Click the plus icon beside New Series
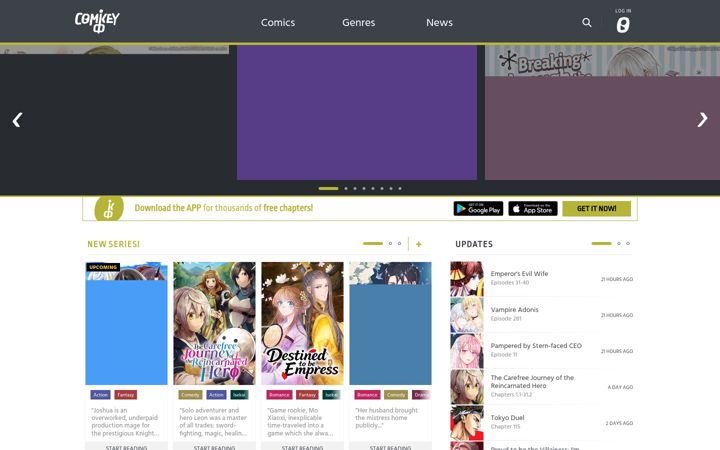The width and height of the screenshot is (720, 450). pos(418,244)
